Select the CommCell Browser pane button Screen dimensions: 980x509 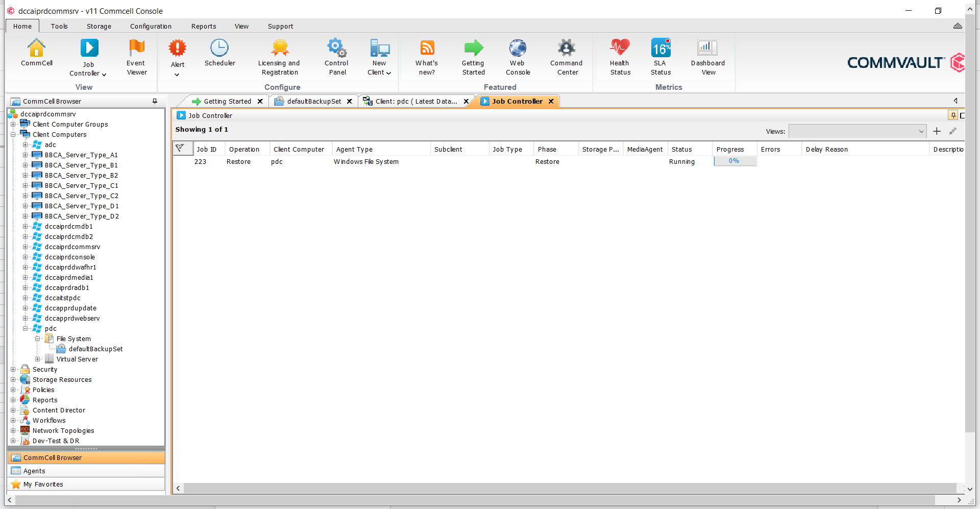pyautogui.click(x=86, y=457)
